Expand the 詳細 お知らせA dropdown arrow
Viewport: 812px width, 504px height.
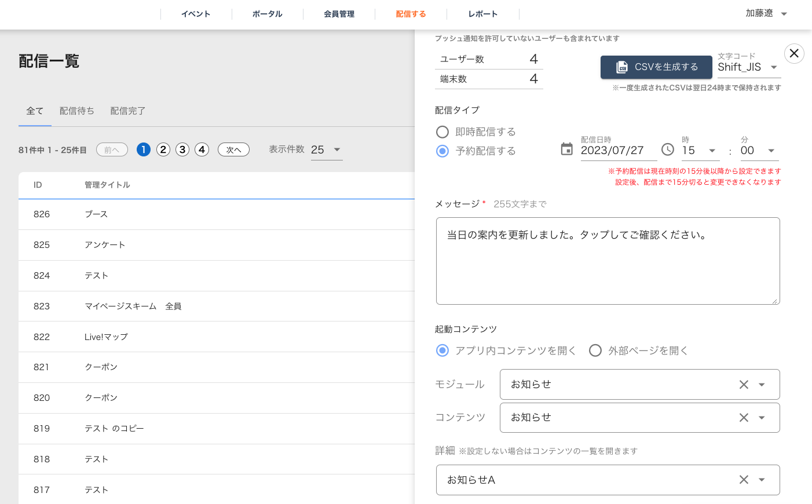[762, 480]
